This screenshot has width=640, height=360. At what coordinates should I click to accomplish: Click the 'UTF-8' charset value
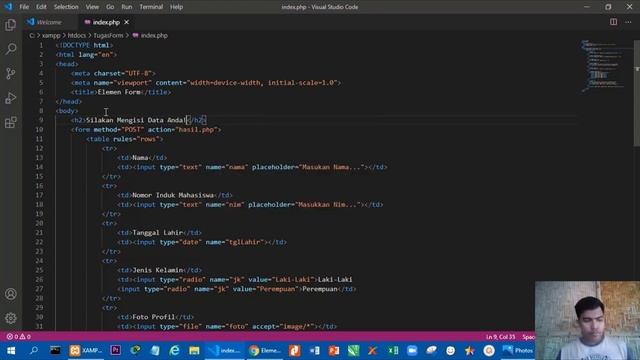click(138, 73)
